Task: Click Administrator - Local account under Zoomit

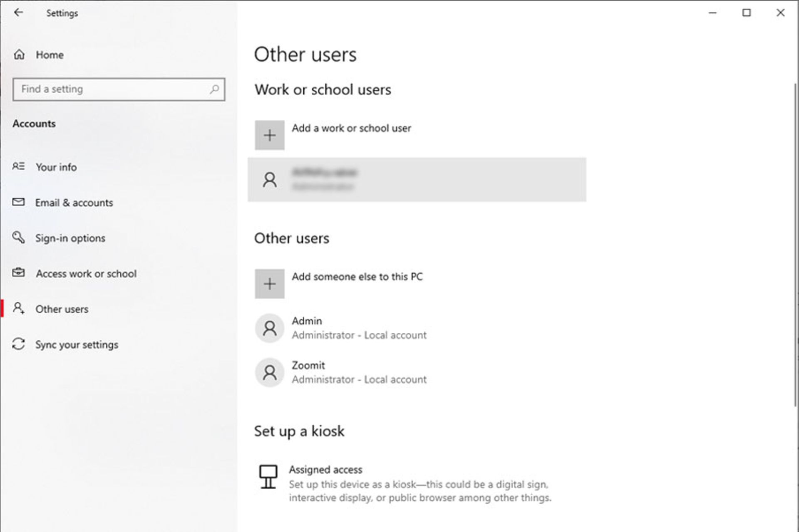Action: pos(359,380)
